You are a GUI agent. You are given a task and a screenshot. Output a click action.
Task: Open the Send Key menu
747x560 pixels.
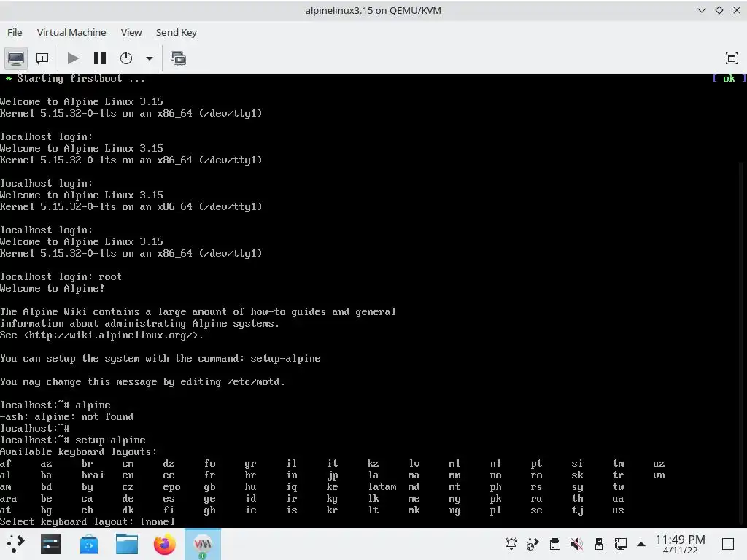coord(177,32)
